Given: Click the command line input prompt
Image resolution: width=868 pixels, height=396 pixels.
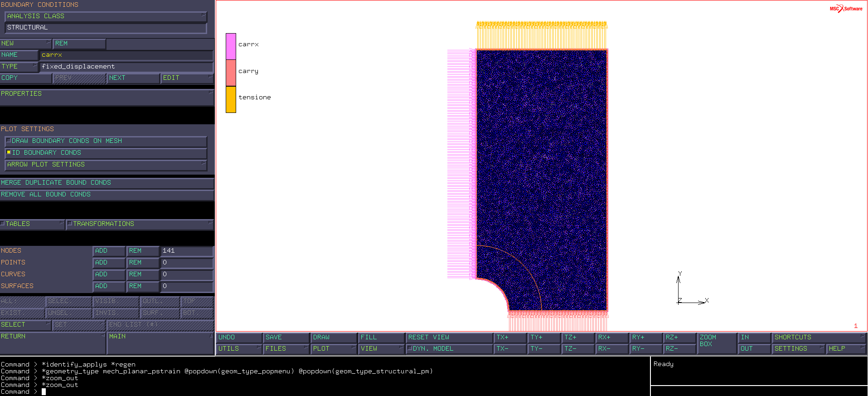Looking at the screenshot, I should click(x=44, y=392).
